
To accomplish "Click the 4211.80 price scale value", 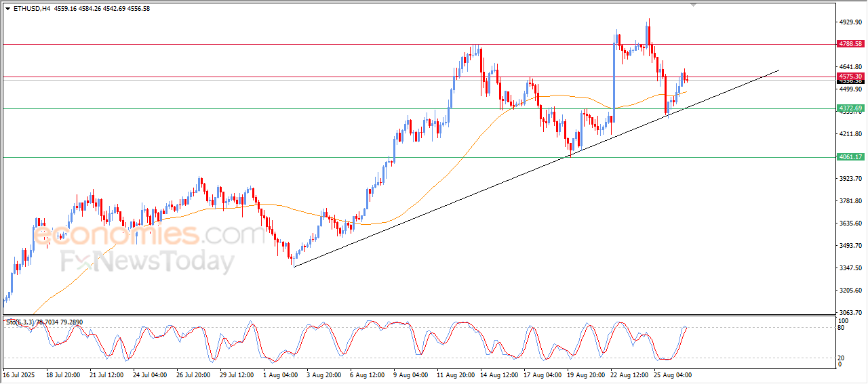I will point(850,134).
